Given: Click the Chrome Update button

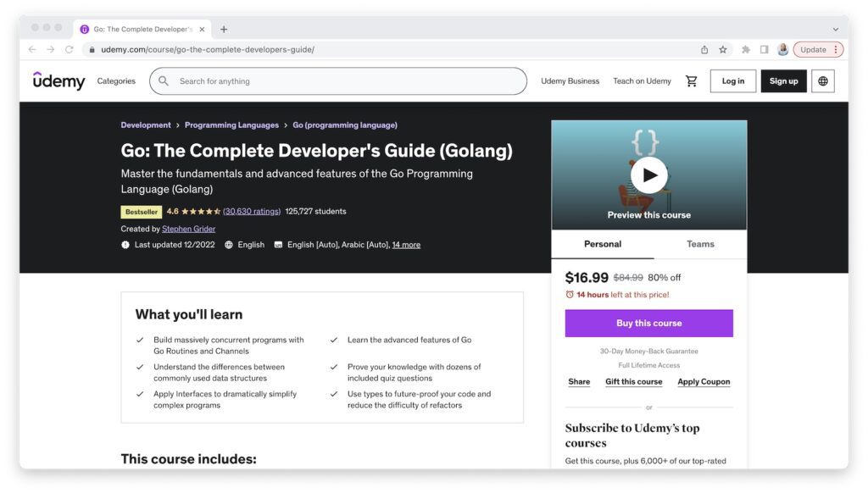Looking at the screenshot, I should click(818, 49).
